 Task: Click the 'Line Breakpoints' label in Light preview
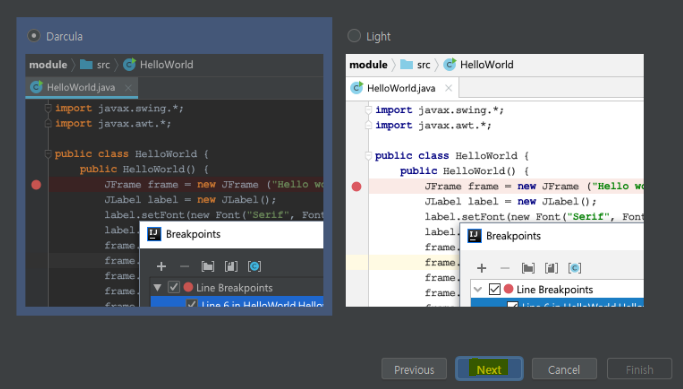(555, 289)
